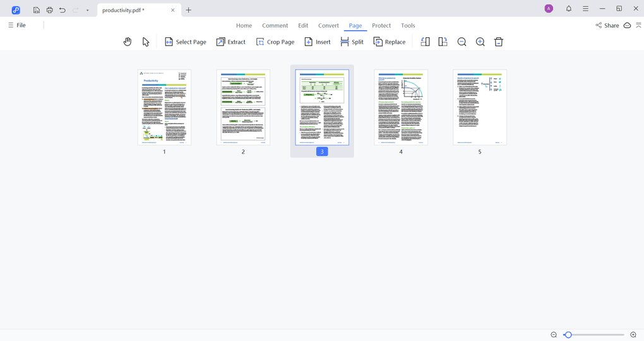
Task: Click the Save icon in title bar
Action: pos(37,10)
